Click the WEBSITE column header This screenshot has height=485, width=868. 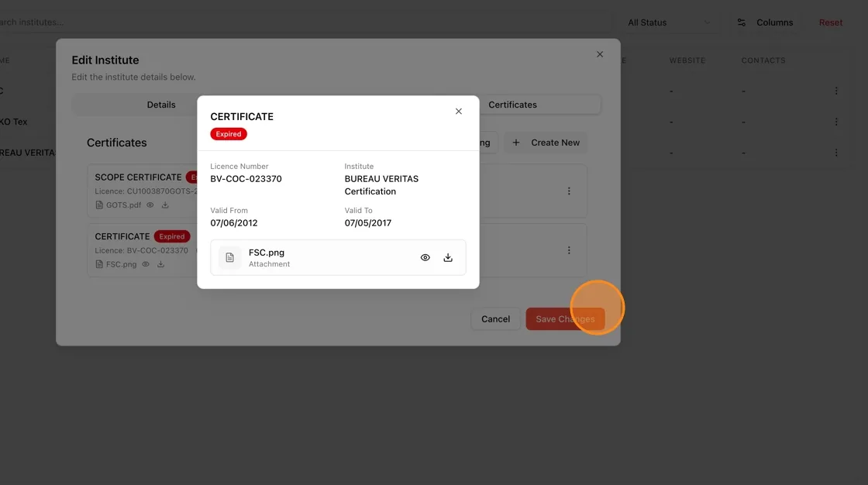687,60
